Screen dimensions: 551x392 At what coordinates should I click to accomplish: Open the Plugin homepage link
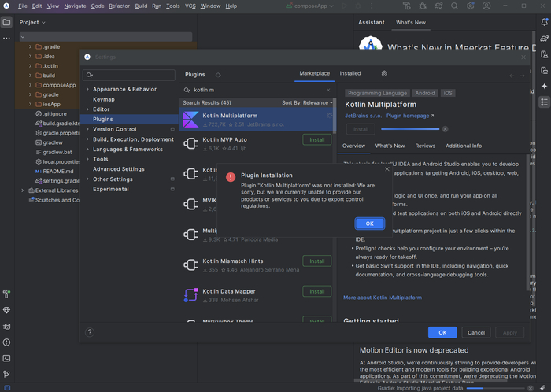coord(406,116)
